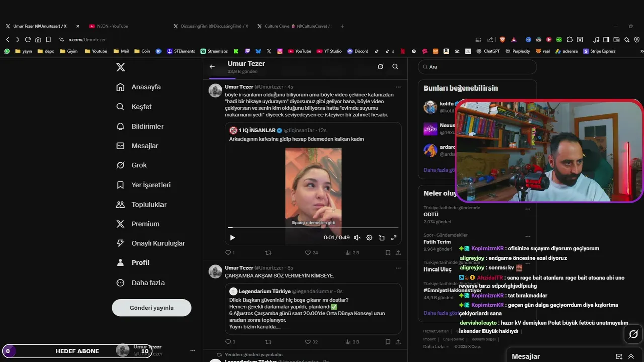Viewport: 644px width, 362px height.
Task: Open Yer İşaretleri bookmarks
Action: tap(143, 185)
